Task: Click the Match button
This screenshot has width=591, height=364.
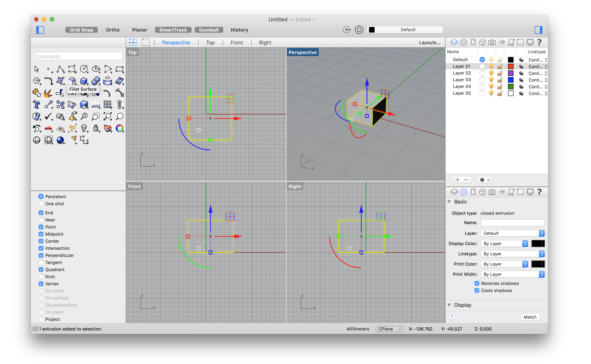Action: (530, 317)
